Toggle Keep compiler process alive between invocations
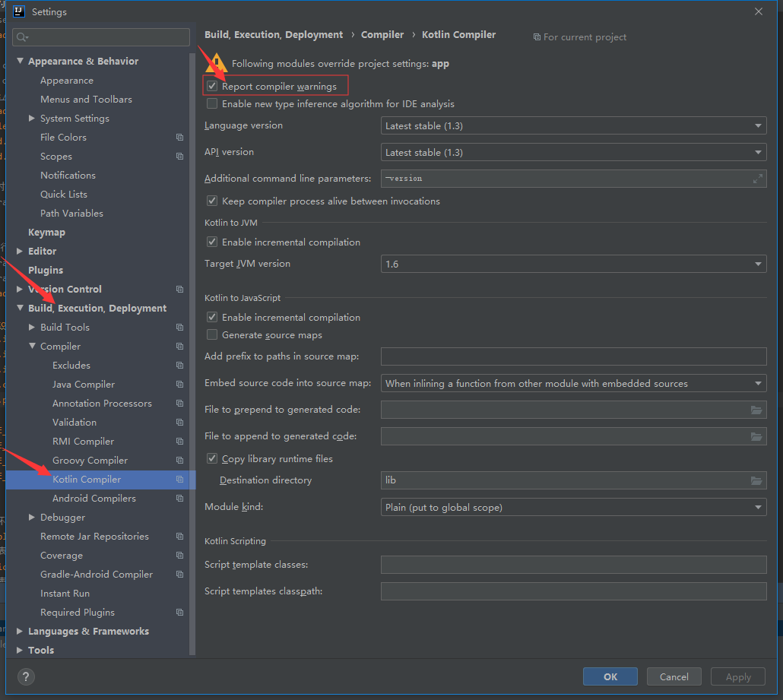The width and height of the screenshot is (783, 700). [x=212, y=201]
